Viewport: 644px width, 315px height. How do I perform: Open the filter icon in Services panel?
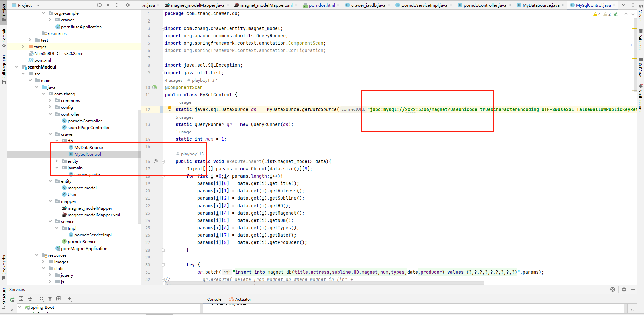pyautogui.click(x=50, y=299)
